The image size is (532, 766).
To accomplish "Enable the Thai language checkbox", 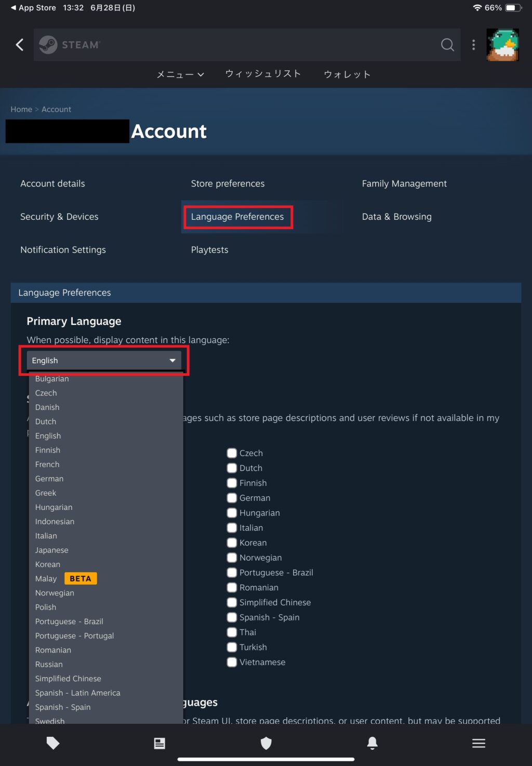I will [232, 632].
